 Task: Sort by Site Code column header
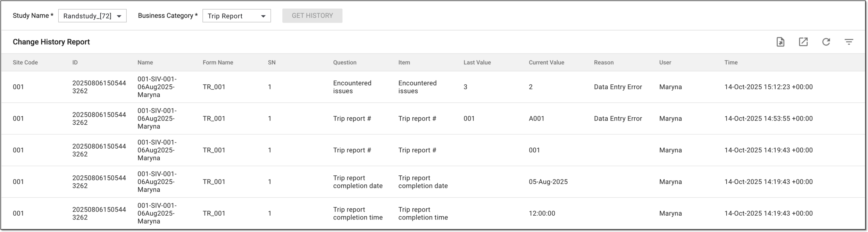point(25,63)
